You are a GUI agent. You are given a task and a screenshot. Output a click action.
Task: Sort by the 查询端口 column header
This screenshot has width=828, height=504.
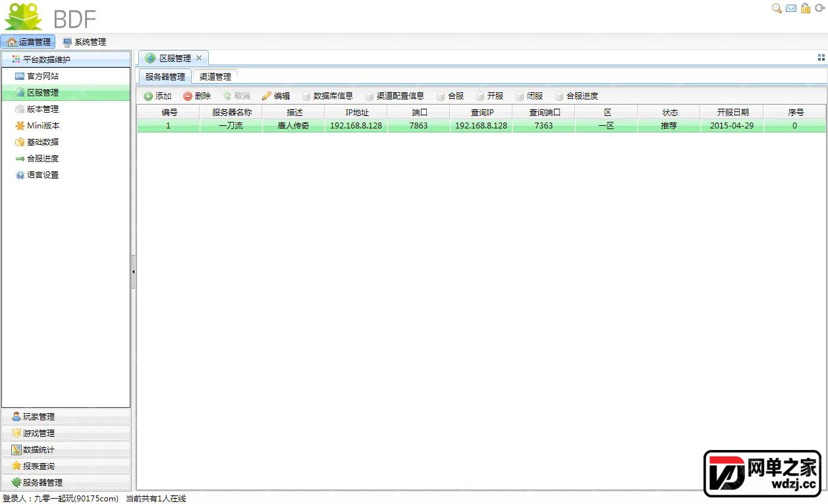[x=544, y=113]
